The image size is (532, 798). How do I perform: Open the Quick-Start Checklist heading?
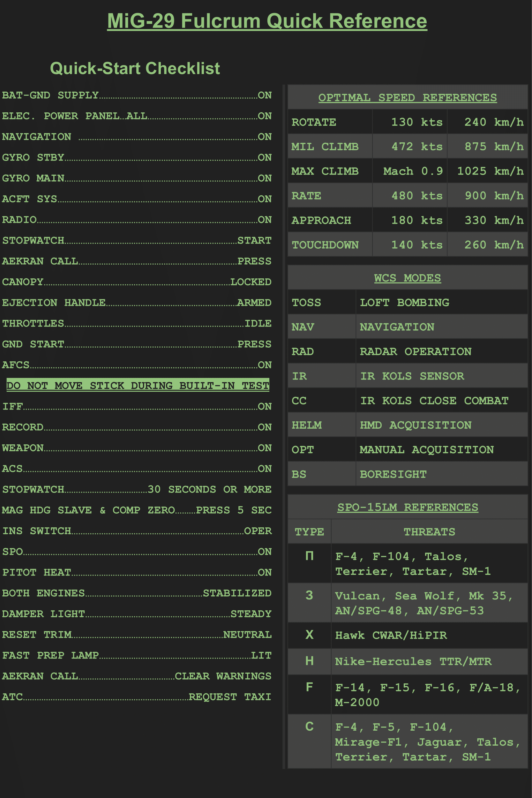135,68
